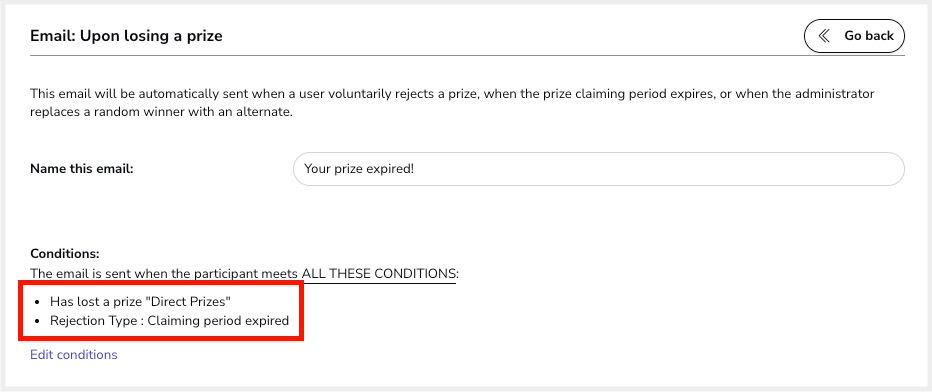Screen dimensions: 932x392
Task: Click bullet point before 'Rejection Type'
Action: pyautogui.click(x=37, y=321)
